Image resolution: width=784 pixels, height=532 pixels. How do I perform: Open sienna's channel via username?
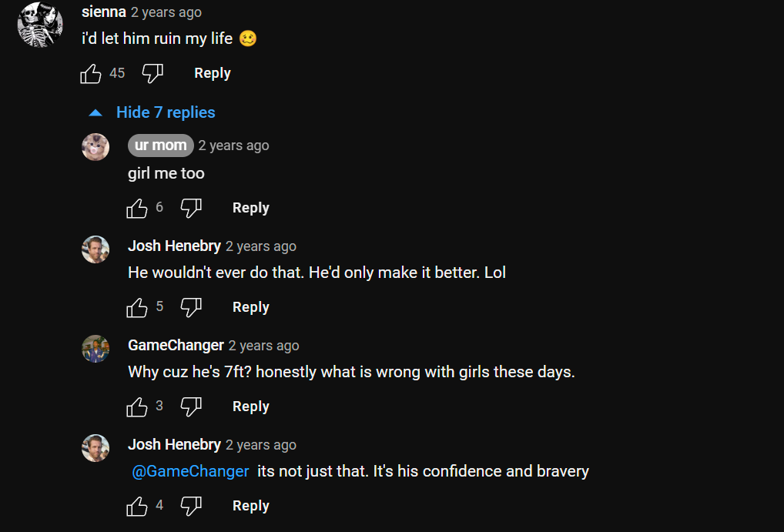[x=104, y=12]
